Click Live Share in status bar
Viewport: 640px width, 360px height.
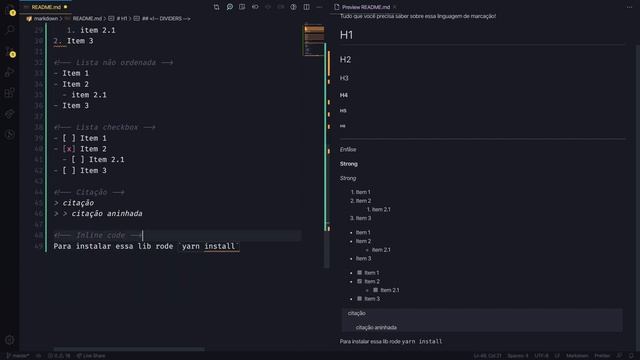[91, 356]
